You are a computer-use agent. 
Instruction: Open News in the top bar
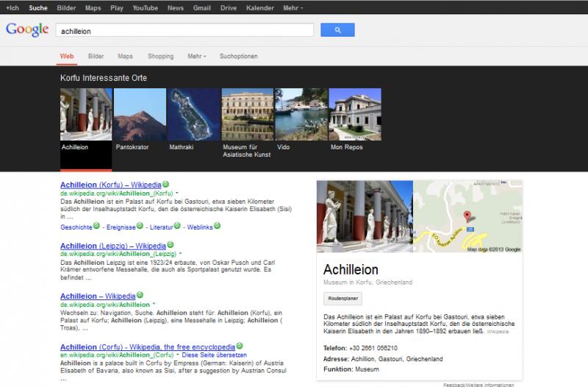coord(176,8)
